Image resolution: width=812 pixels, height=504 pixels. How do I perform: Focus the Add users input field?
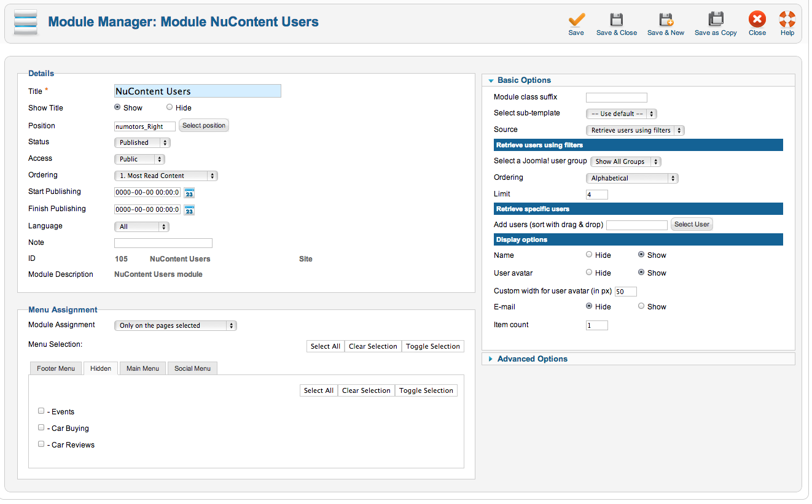637,225
